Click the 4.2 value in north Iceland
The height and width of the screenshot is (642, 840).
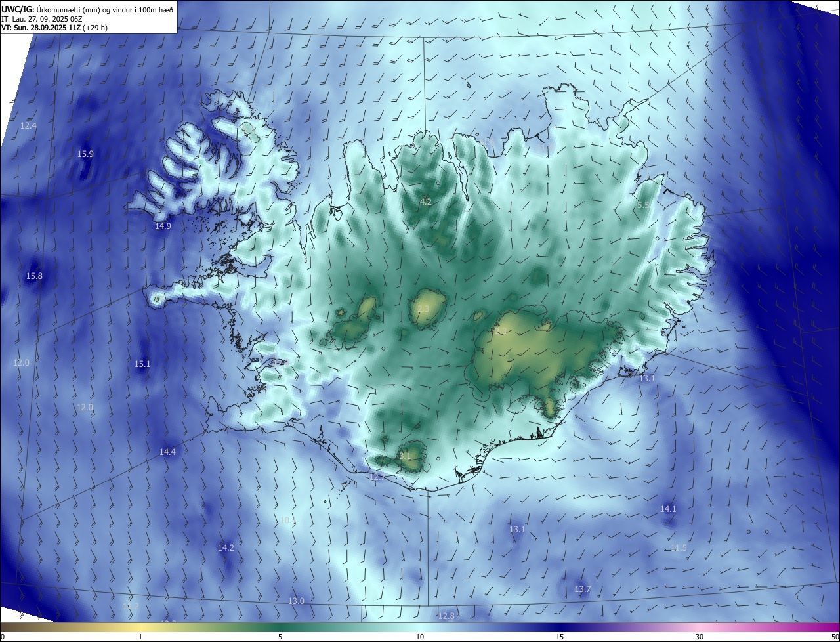pyautogui.click(x=425, y=202)
